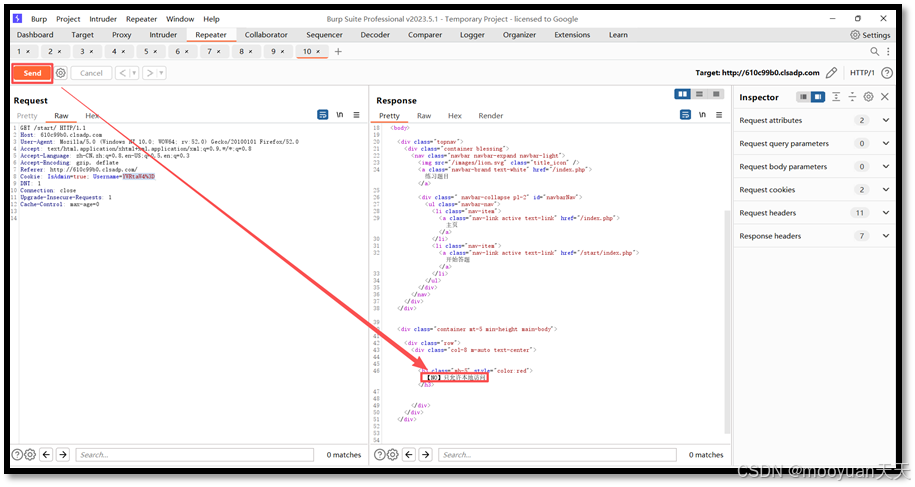
Task: Search Repeater tabs with magnifier icon
Action: 875,51
